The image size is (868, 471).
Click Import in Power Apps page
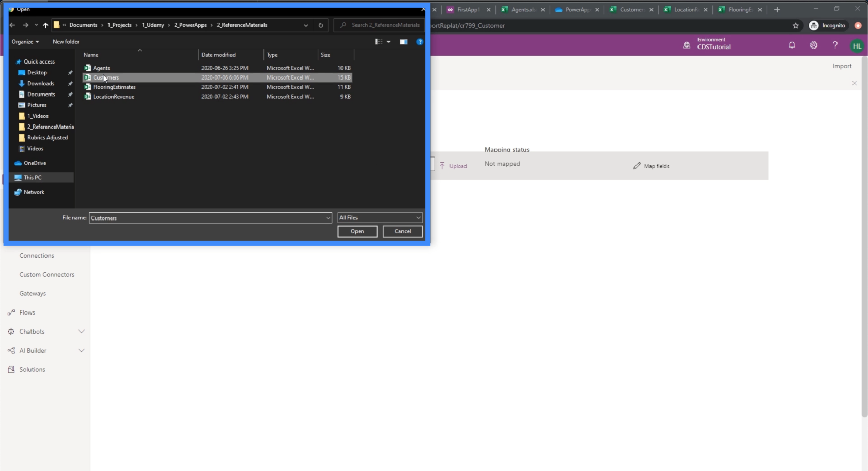[842, 66]
